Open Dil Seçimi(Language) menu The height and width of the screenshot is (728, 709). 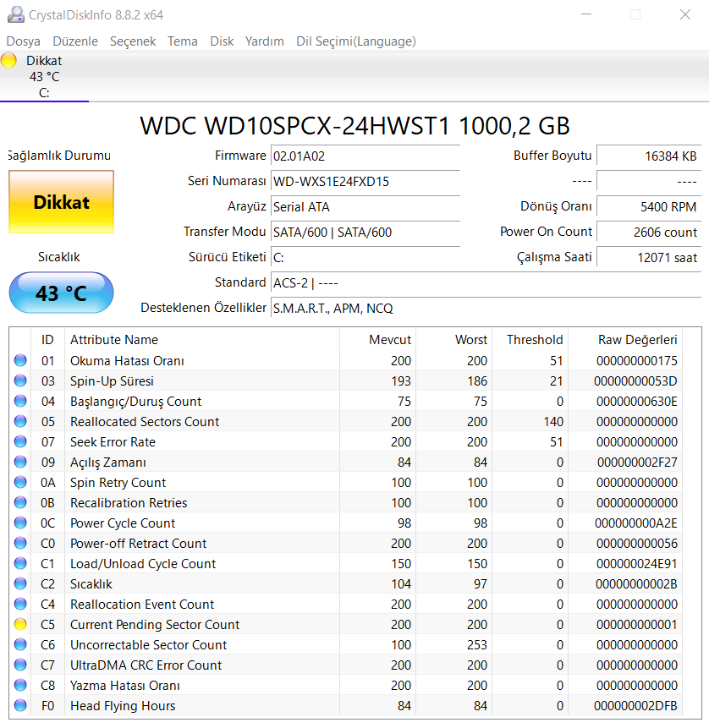[356, 41]
